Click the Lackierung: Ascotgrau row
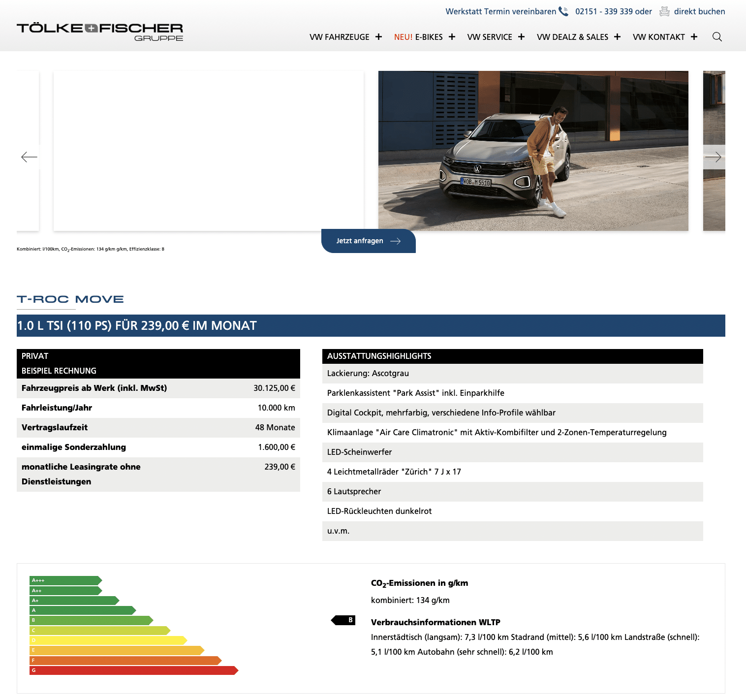 coord(513,374)
